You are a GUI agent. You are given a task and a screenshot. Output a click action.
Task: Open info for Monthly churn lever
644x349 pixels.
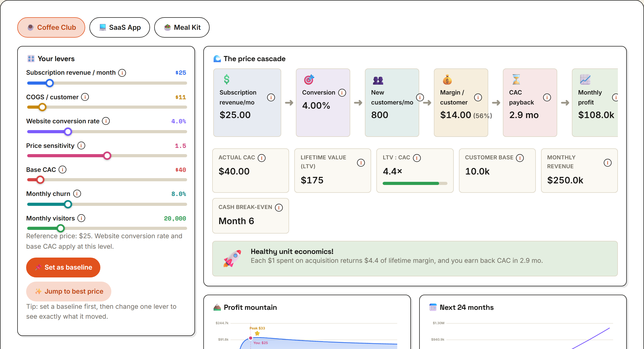click(77, 194)
